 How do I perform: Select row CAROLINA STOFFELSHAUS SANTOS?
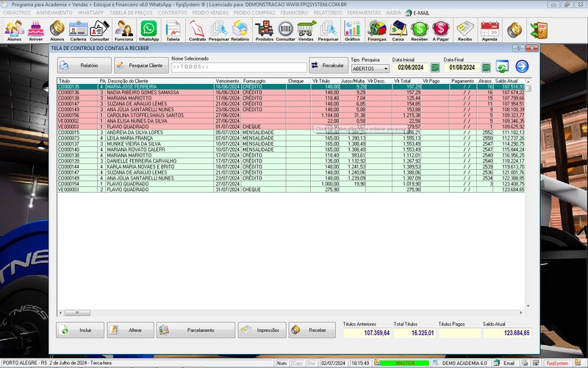[290, 116]
